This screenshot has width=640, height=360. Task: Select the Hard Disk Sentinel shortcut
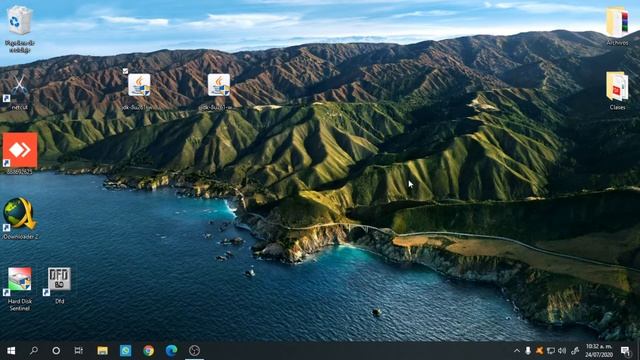[x=20, y=279]
